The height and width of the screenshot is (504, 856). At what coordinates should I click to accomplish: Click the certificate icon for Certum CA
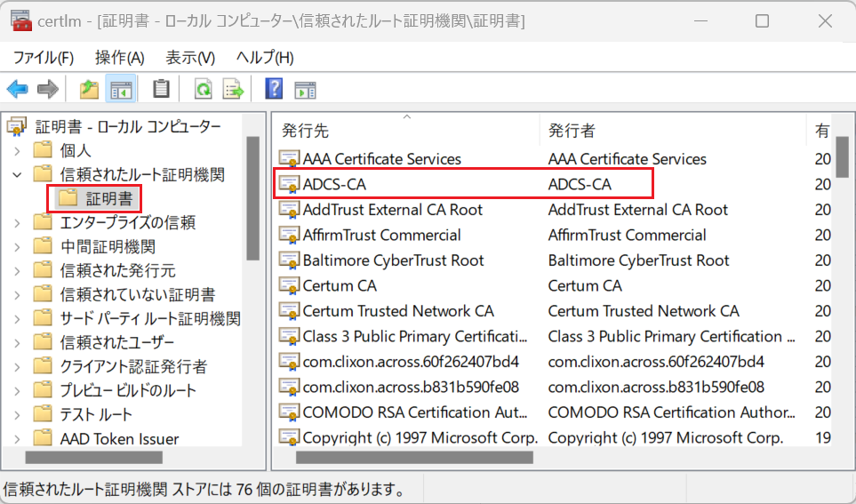289,285
